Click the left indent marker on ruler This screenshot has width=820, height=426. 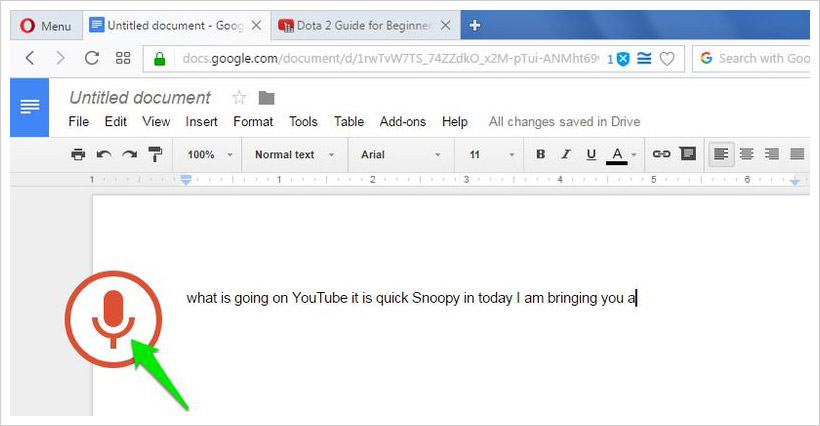click(x=186, y=180)
